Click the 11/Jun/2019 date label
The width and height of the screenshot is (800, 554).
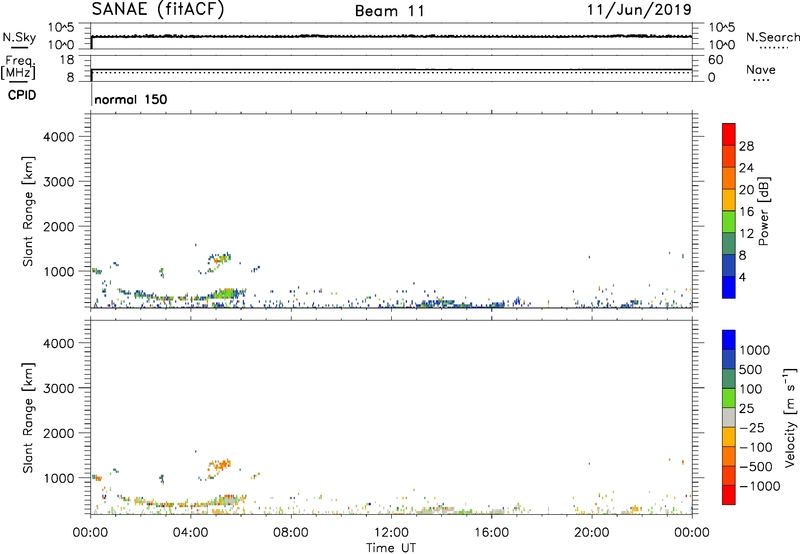pyautogui.click(x=639, y=10)
